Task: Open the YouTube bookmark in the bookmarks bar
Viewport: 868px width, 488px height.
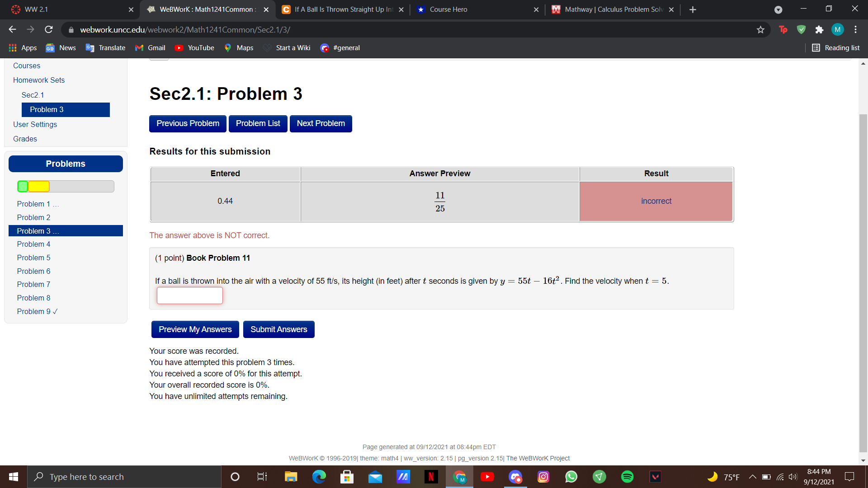Action: click(194, 47)
